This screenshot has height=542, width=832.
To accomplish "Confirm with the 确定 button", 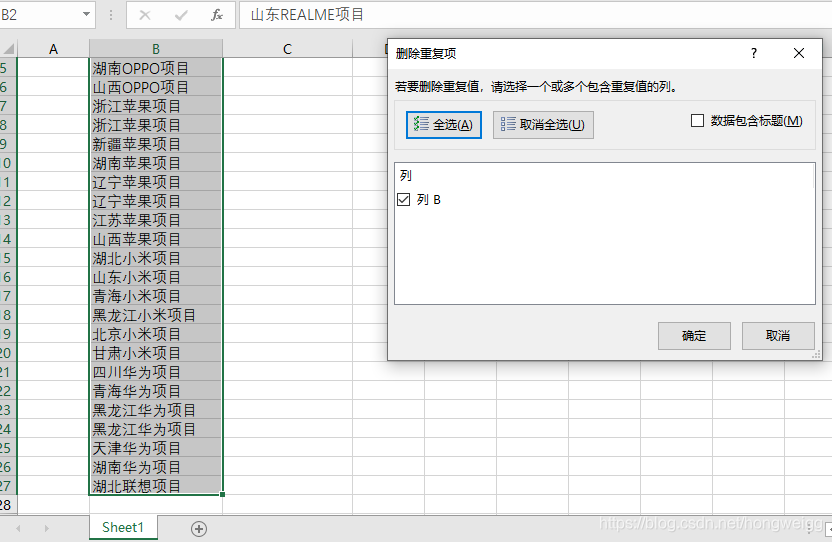I will (694, 335).
